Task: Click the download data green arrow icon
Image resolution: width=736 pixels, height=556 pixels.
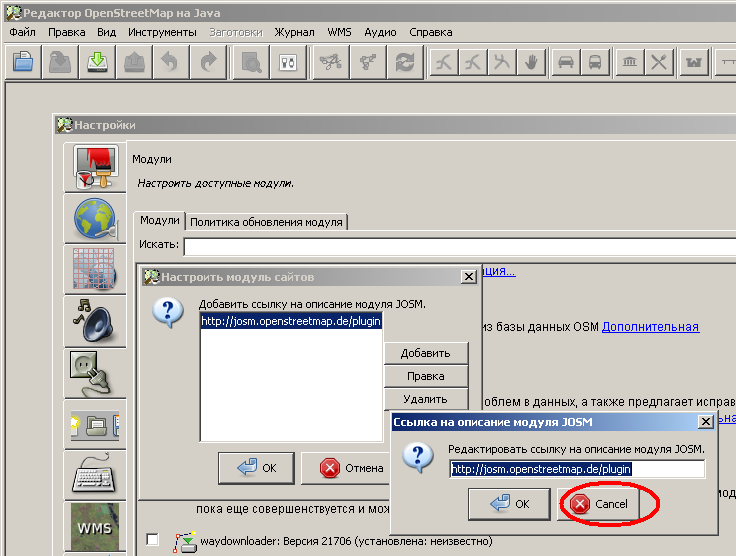Action: pyautogui.click(x=97, y=62)
